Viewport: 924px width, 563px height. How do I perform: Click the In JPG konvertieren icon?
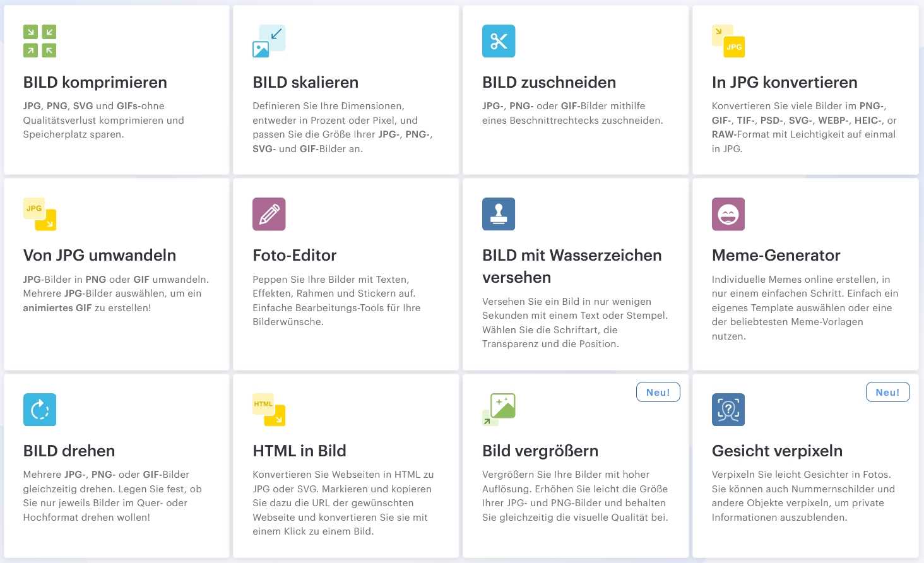tap(728, 41)
